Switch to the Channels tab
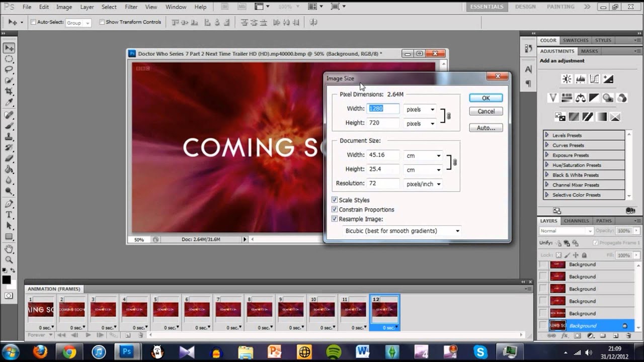 click(576, 221)
